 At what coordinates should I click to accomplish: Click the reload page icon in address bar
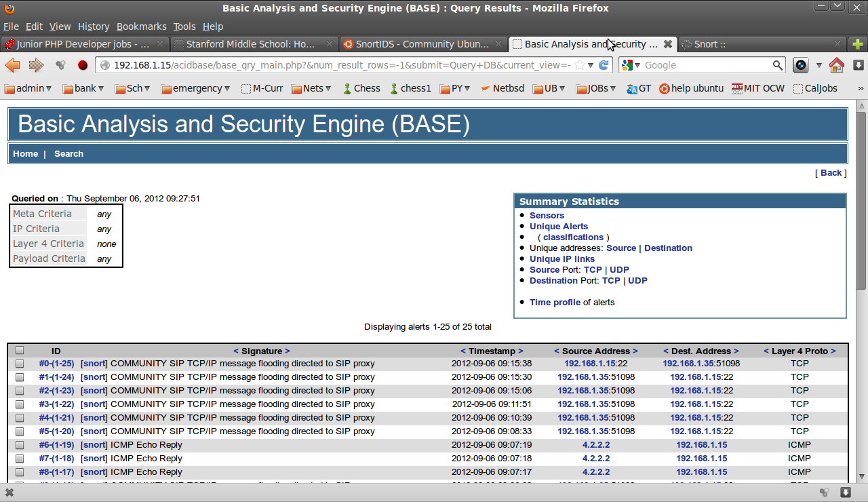[x=603, y=65]
